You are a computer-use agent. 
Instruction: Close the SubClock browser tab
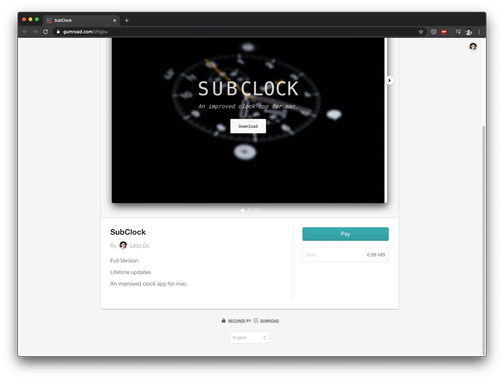[114, 20]
